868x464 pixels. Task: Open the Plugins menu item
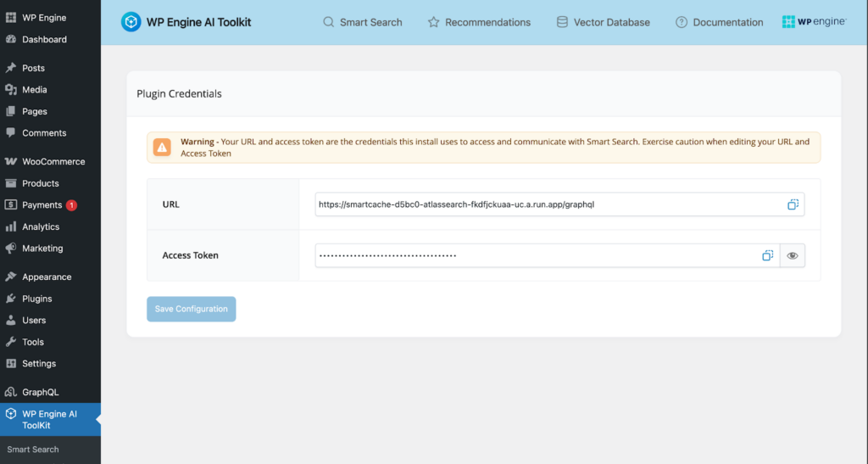pos(36,299)
